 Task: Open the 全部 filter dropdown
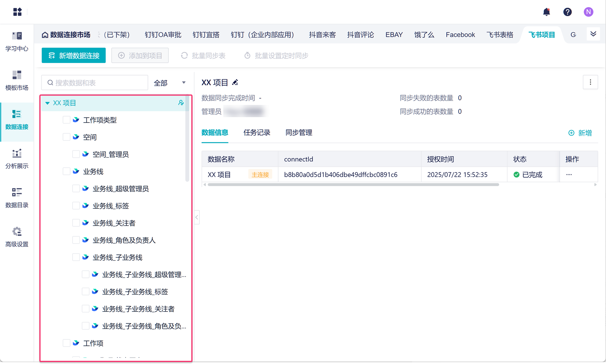169,83
